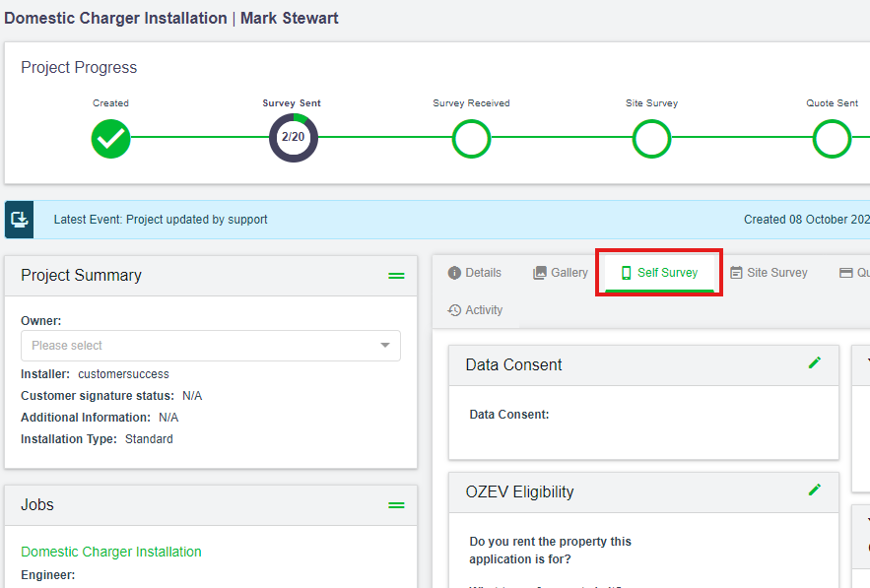Select the Self Survey phone icon

pyautogui.click(x=627, y=272)
